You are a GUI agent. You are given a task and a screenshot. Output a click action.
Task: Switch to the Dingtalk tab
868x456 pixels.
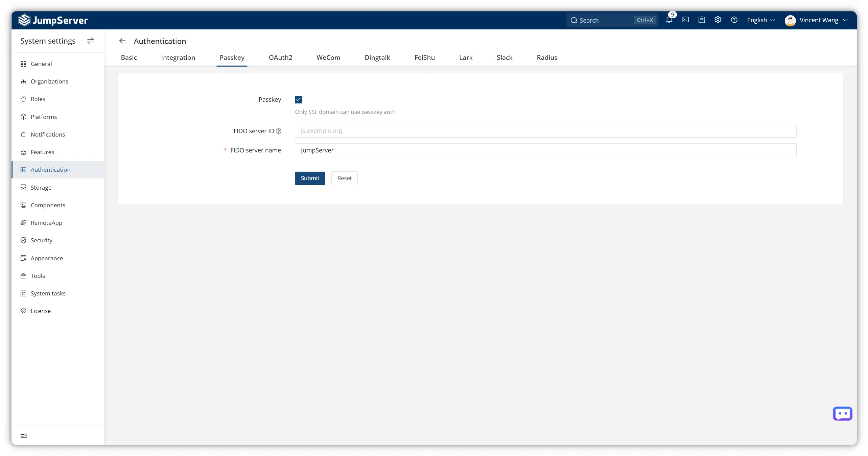(x=377, y=57)
